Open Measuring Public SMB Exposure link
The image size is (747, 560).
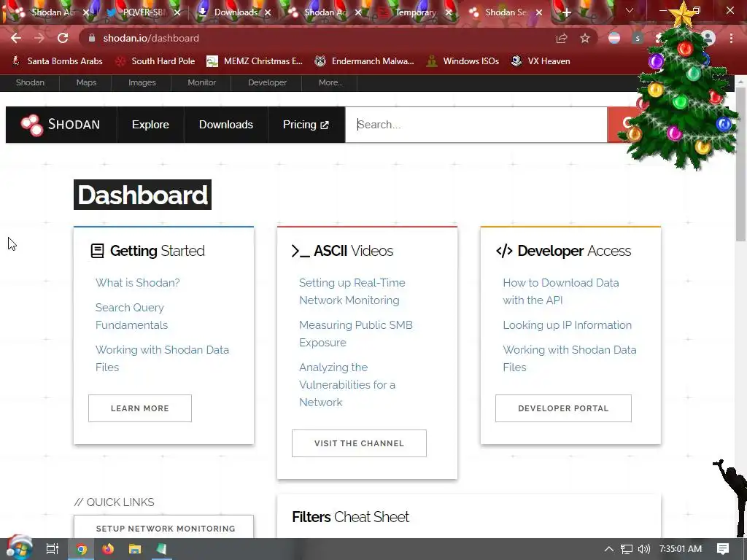(356, 334)
